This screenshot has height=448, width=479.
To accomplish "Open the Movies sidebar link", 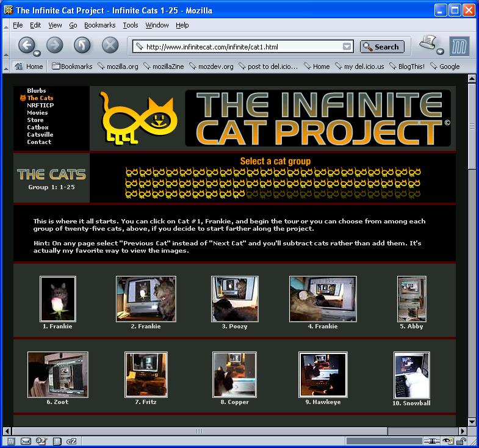I will click(37, 112).
